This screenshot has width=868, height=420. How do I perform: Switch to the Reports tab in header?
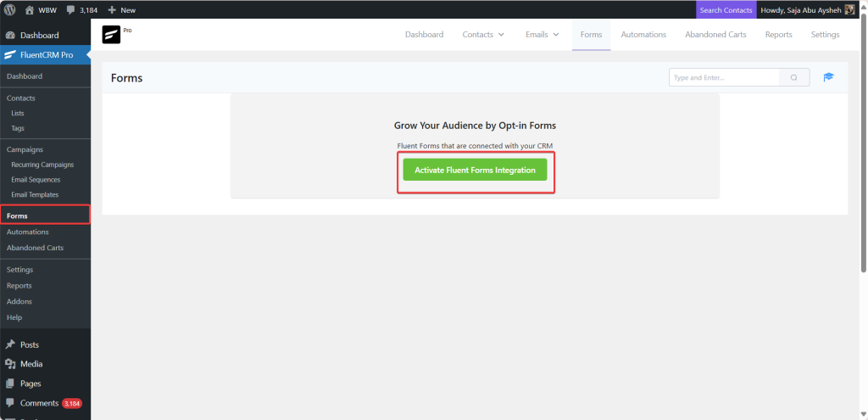pos(778,34)
